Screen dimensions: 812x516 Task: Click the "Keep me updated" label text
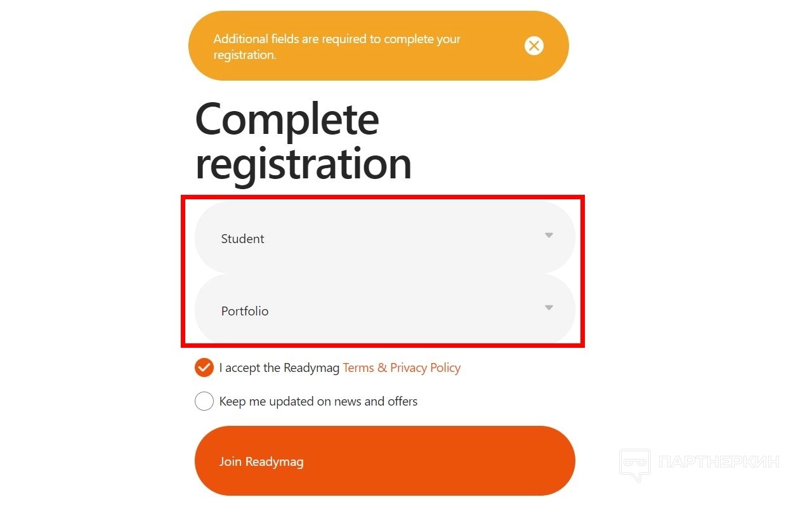[x=318, y=401]
